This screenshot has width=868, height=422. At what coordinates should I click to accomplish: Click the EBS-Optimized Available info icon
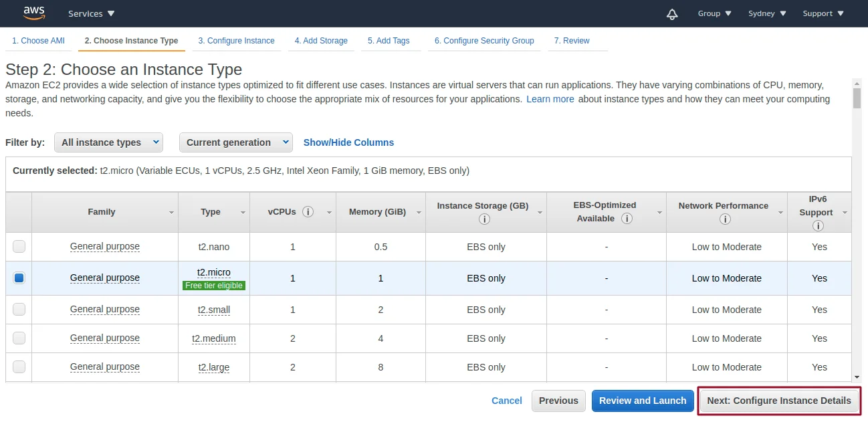[x=627, y=219]
